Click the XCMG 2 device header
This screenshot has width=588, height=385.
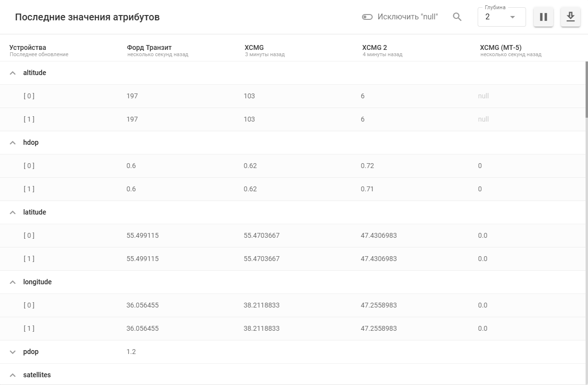(375, 47)
